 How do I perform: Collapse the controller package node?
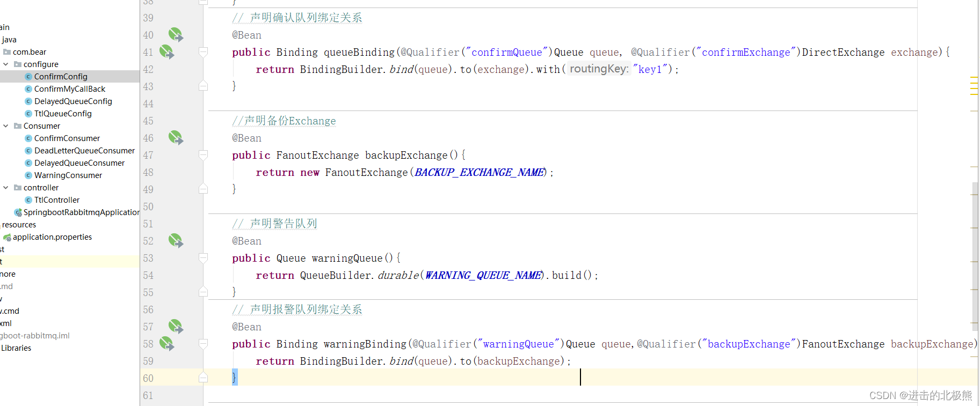tap(6, 188)
